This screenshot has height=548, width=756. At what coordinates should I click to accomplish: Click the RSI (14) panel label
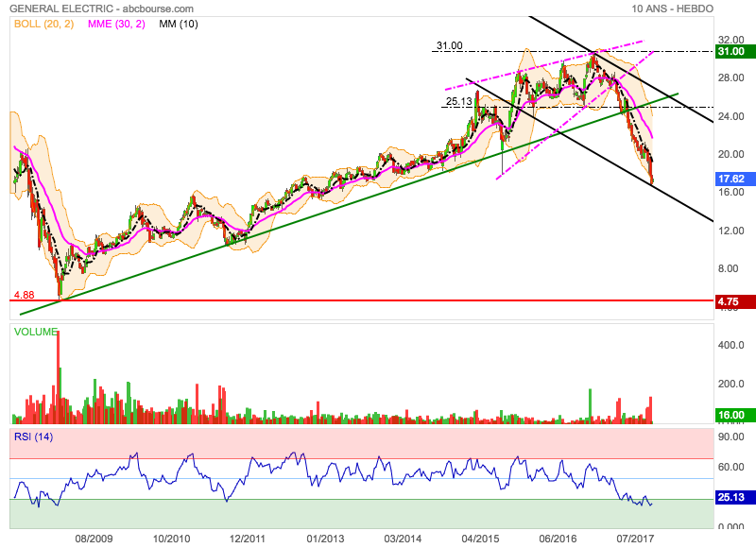33,437
